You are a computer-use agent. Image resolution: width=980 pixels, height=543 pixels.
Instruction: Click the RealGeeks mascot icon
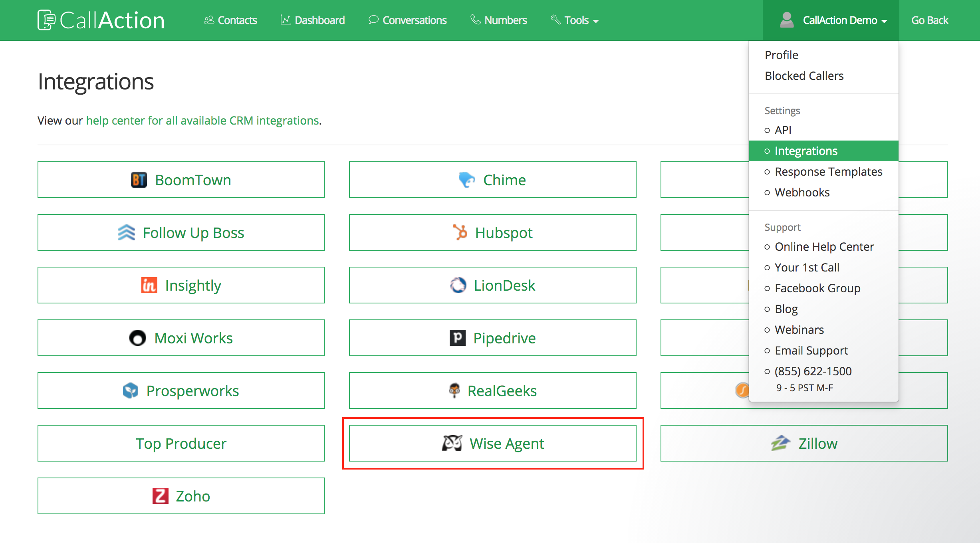click(454, 390)
